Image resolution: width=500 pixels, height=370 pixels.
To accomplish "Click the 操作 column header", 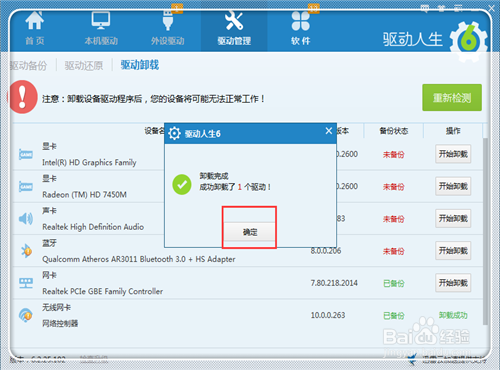I will pyautogui.click(x=453, y=131).
